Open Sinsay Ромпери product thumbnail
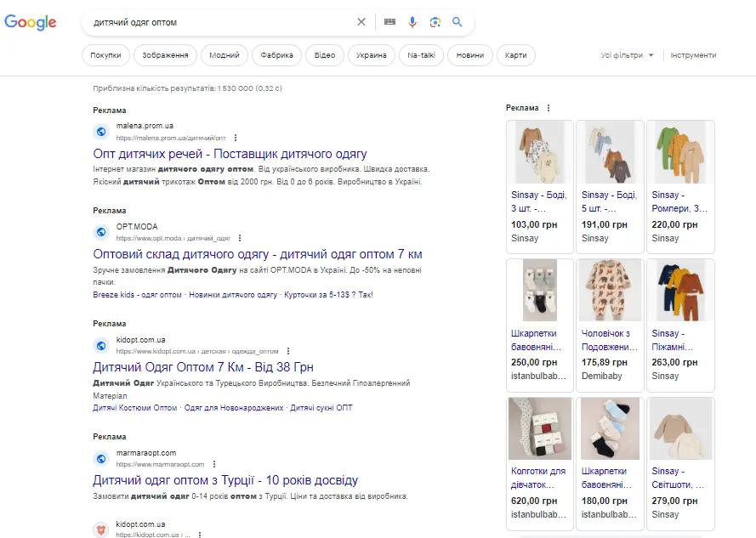756x538 pixels. (x=680, y=152)
